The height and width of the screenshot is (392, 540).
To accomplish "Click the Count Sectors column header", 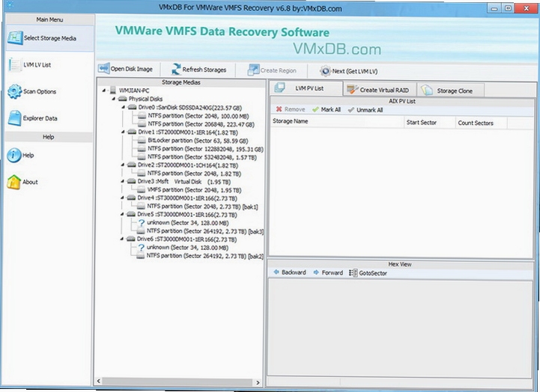I will point(481,123).
